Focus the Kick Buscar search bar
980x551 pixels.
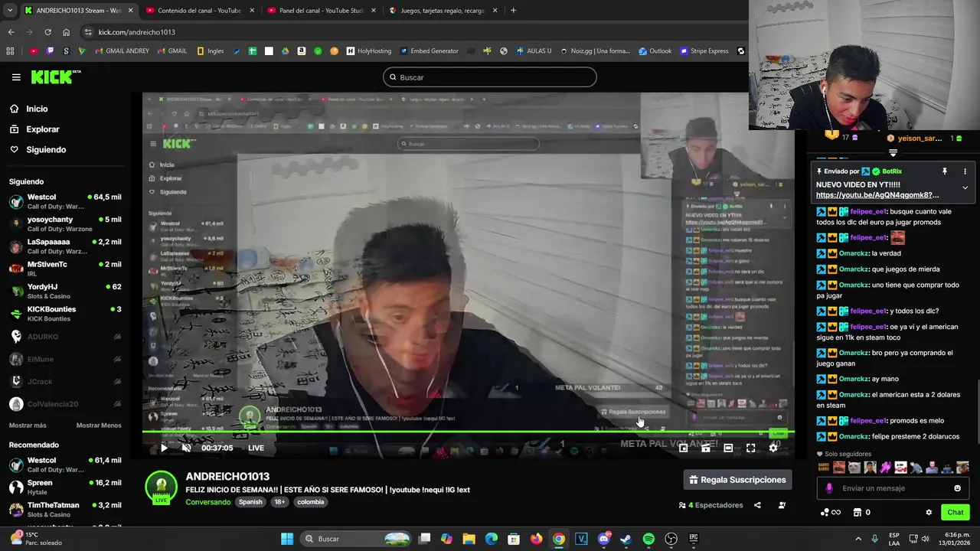tap(490, 77)
